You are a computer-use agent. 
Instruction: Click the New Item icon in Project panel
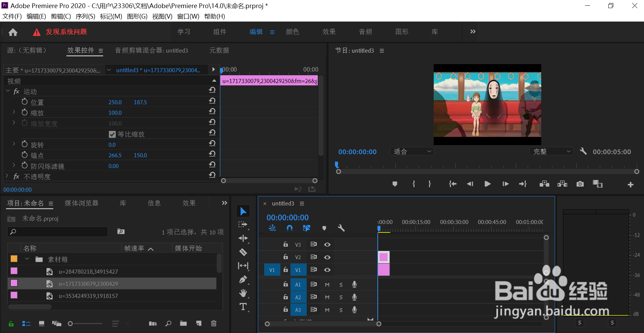tap(199, 324)
